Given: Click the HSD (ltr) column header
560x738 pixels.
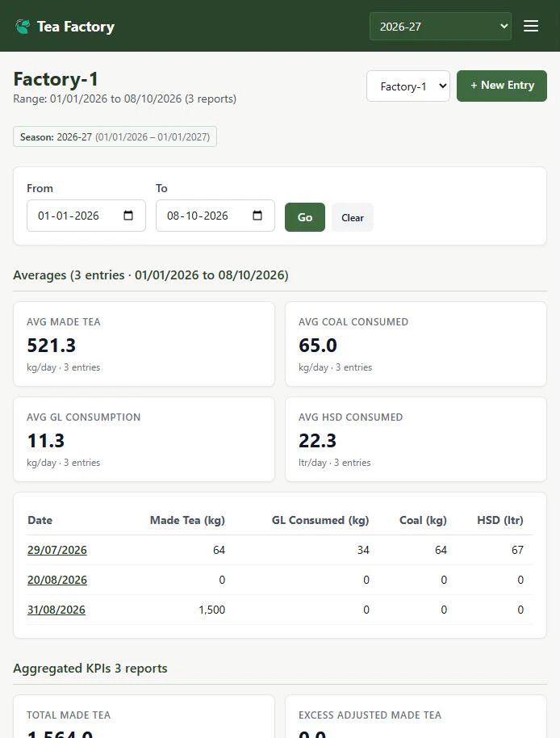Looking at the screenshot, I should (499, 520).
